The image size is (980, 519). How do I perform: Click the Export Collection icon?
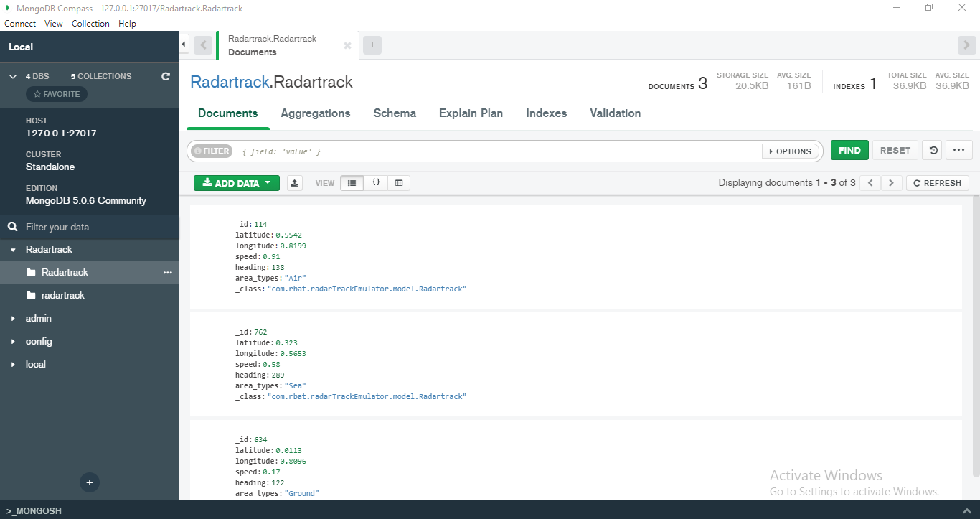tap(294, 183)
